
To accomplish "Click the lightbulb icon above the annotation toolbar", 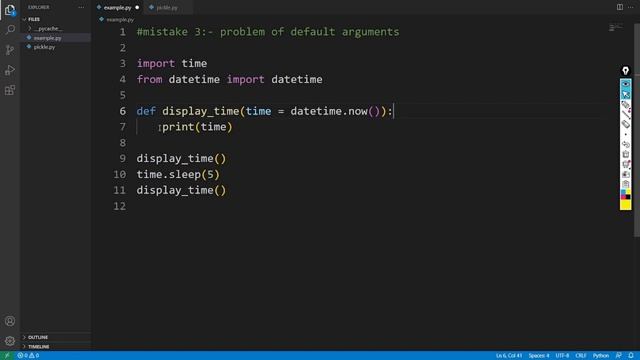I will pyautogui.click(x=625, y=71).
